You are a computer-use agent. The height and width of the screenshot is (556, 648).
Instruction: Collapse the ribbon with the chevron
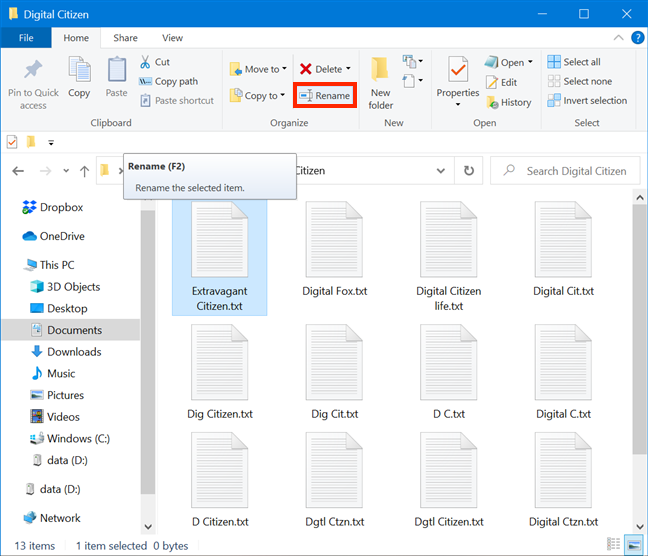pyautogui.click(x=619, y=38)
